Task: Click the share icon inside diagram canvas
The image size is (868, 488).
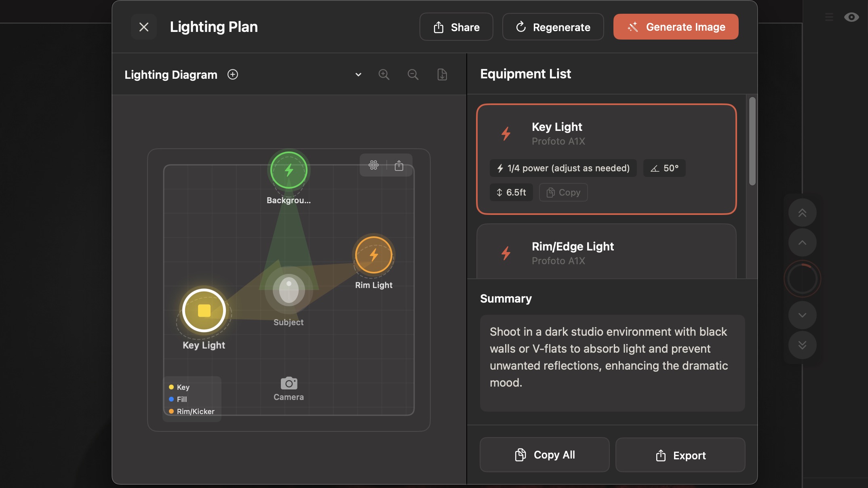Action: (x=399, y=165)
